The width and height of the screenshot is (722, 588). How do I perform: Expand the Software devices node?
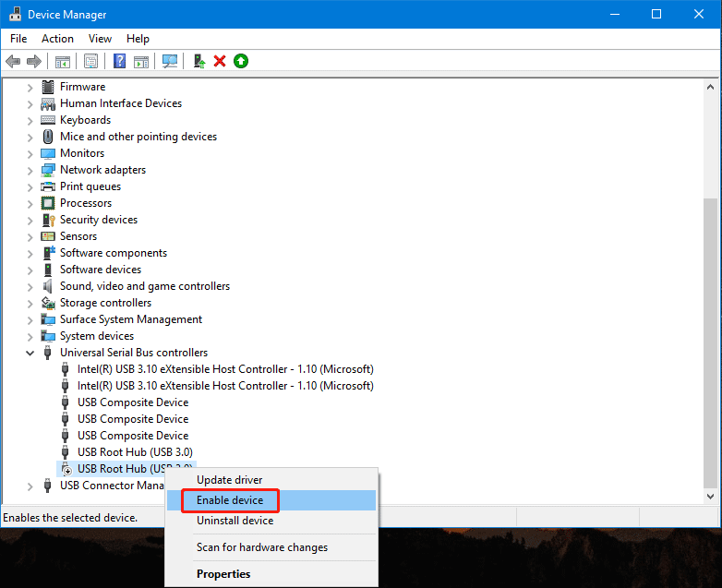(x=30, y=270)
